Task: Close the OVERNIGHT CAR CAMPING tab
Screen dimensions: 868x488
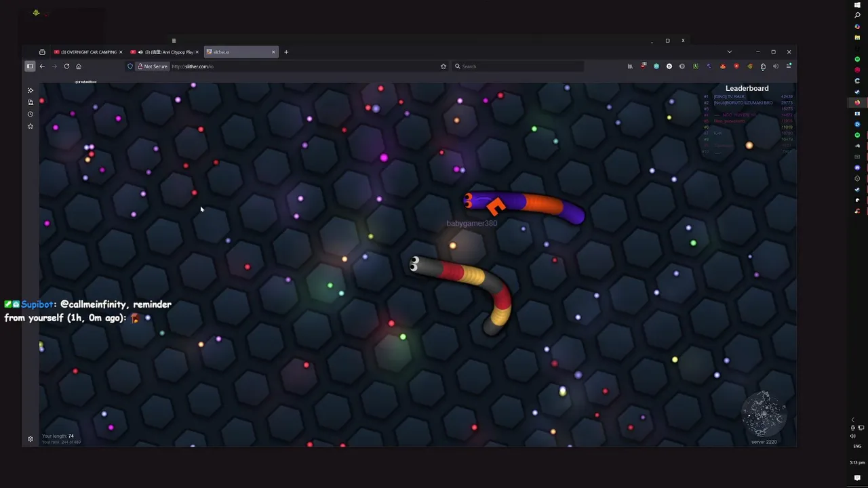Action: tap(121, 52)
